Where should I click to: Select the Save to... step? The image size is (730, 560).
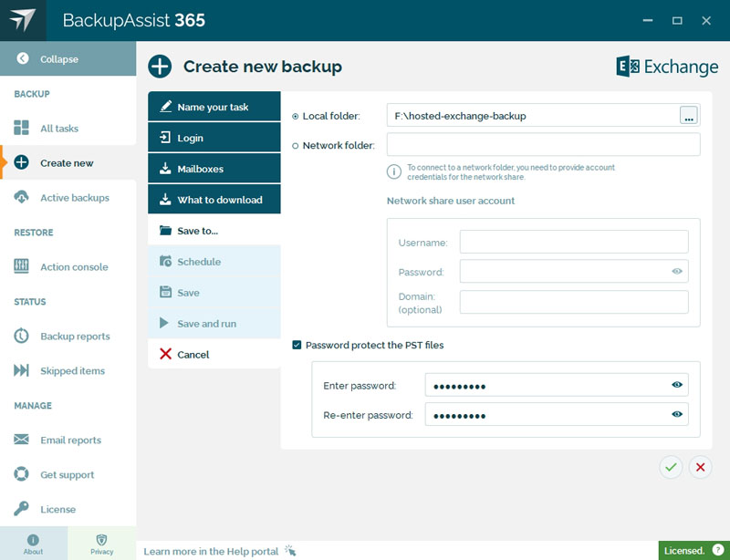(x=214, y=231)
